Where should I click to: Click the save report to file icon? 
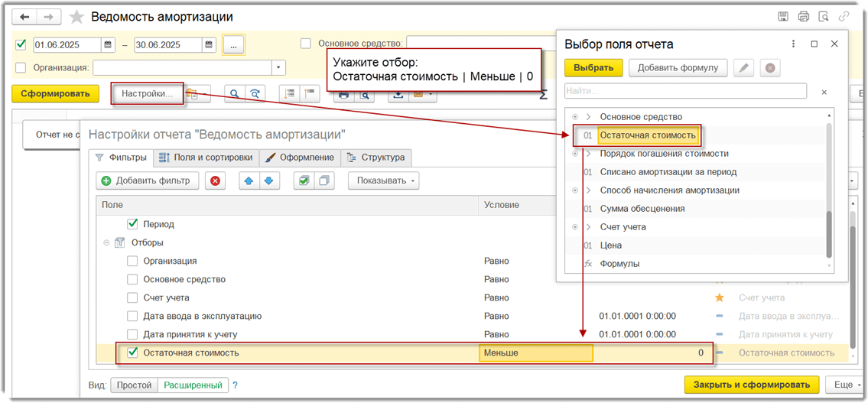tap(398, 96)
